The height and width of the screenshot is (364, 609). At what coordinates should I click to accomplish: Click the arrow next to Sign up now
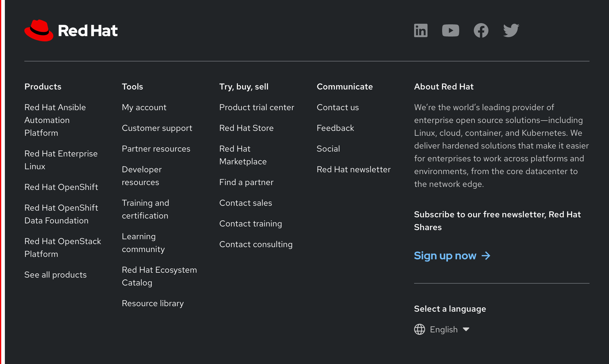tap(486, 256)
